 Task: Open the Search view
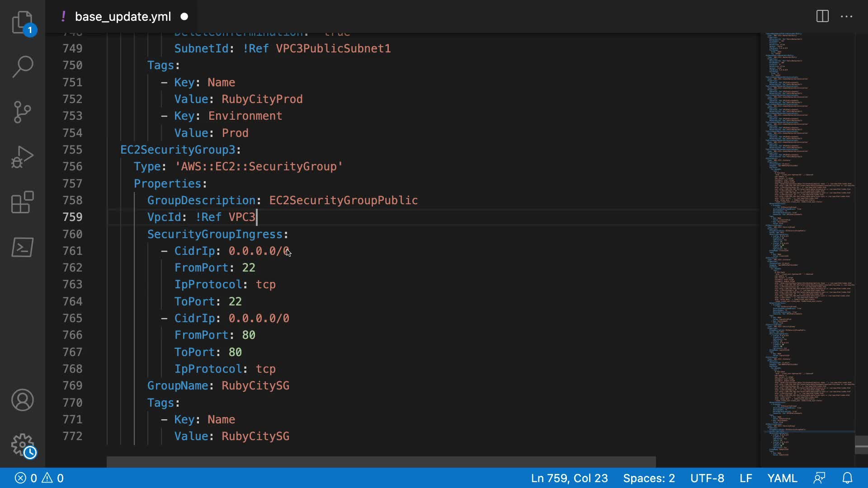[x=22, y=67]
